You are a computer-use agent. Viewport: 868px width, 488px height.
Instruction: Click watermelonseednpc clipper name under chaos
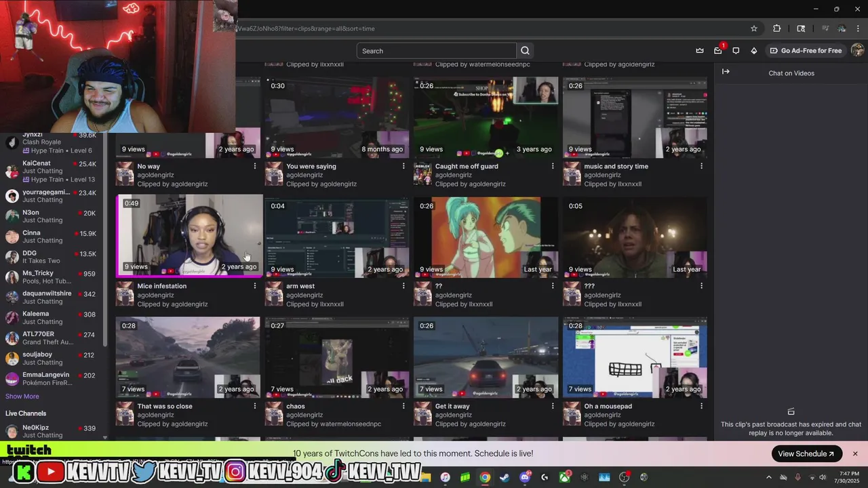tap(351, 424)
